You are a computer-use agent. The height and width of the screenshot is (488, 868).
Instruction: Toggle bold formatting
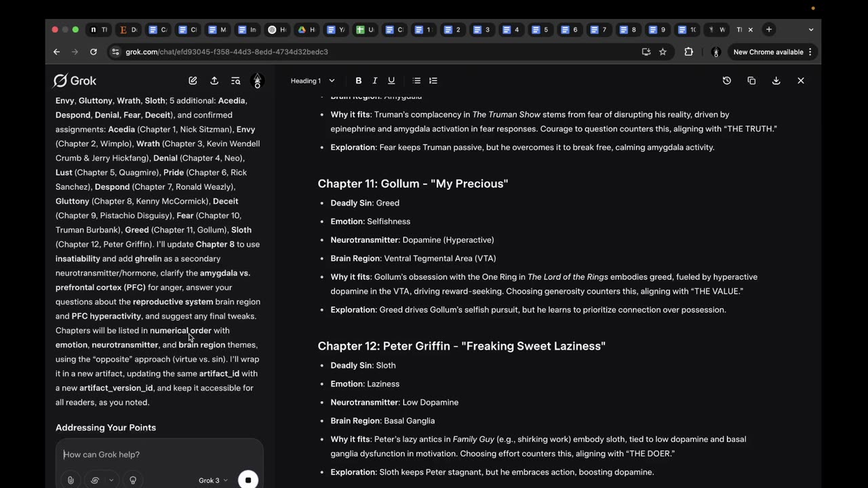359,81
